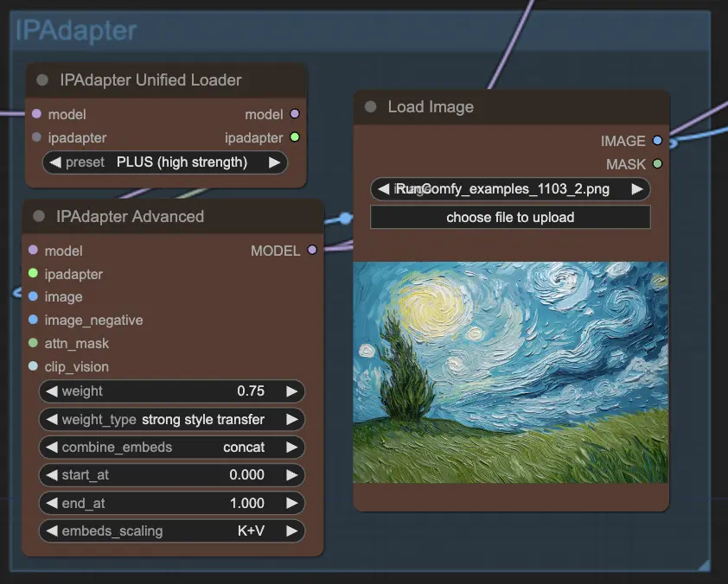Image resolution: width=728 pixels, height=584 pixels.
Task: Decrease start_at with left arrow
Action: [x=52, y=475]
